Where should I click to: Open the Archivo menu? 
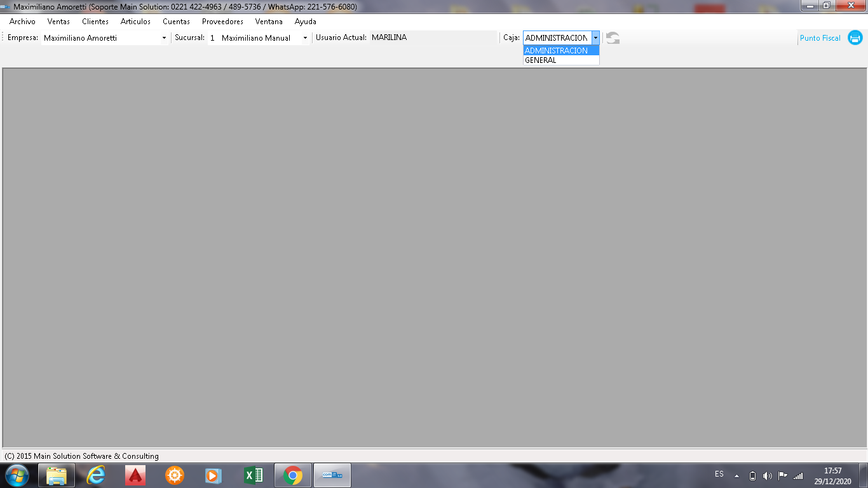click(x=22, y=22)
